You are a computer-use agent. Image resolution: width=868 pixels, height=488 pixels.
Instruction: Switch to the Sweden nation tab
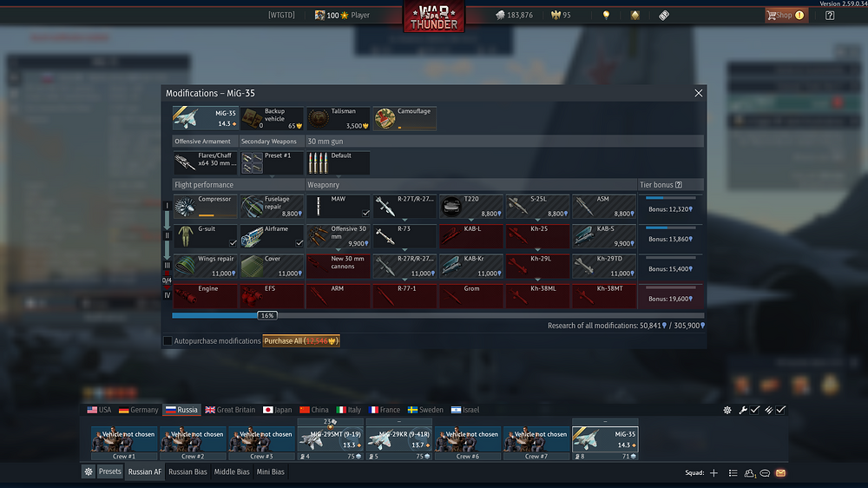425,410
